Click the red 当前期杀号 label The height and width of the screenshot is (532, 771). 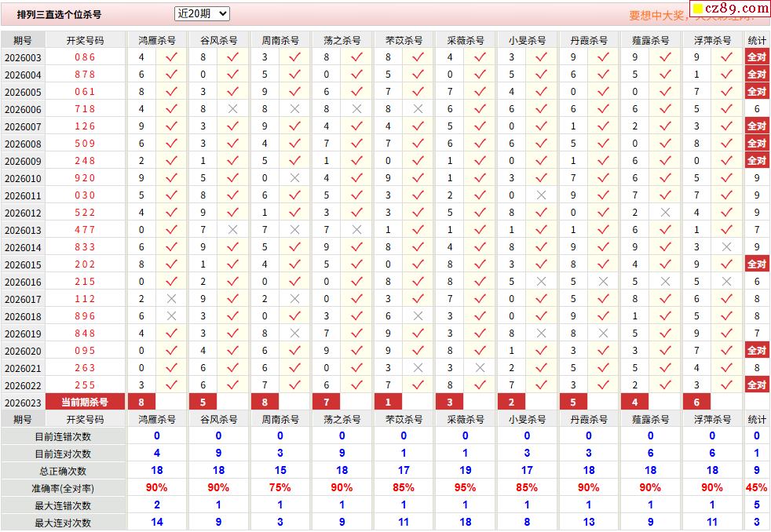[x=85, y=403]
